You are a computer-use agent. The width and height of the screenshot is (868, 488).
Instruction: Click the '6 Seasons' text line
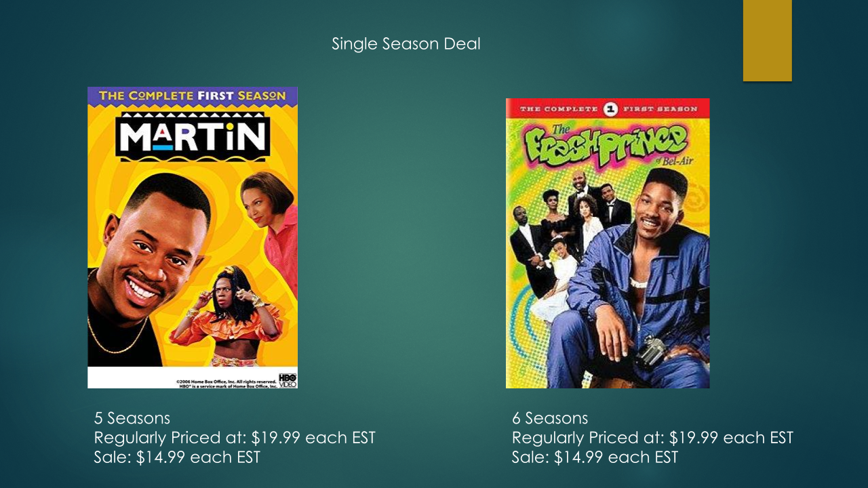pyautogui.click(x=550, y=418)
